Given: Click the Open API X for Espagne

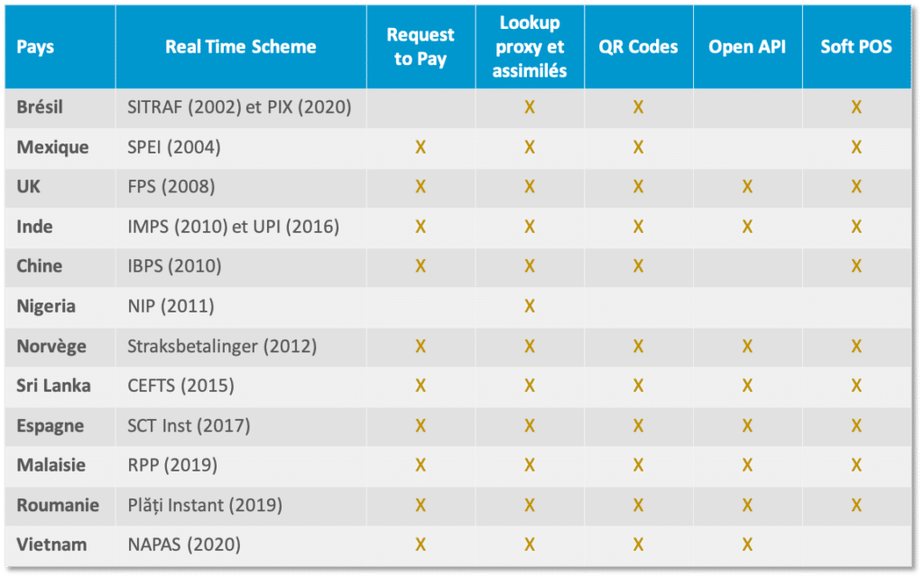Looking at the screenshot, I should (747, 425).
